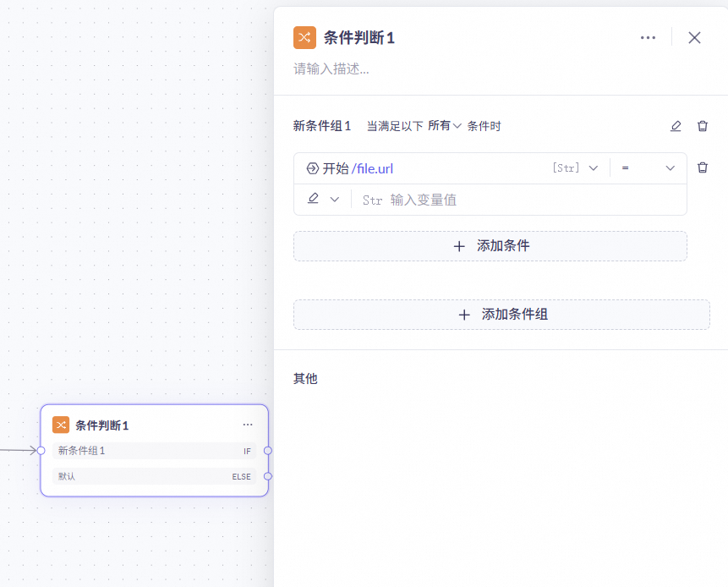Click the 条件判断1 panel title text
Viewport: 728px width, 587px height.
359,37
